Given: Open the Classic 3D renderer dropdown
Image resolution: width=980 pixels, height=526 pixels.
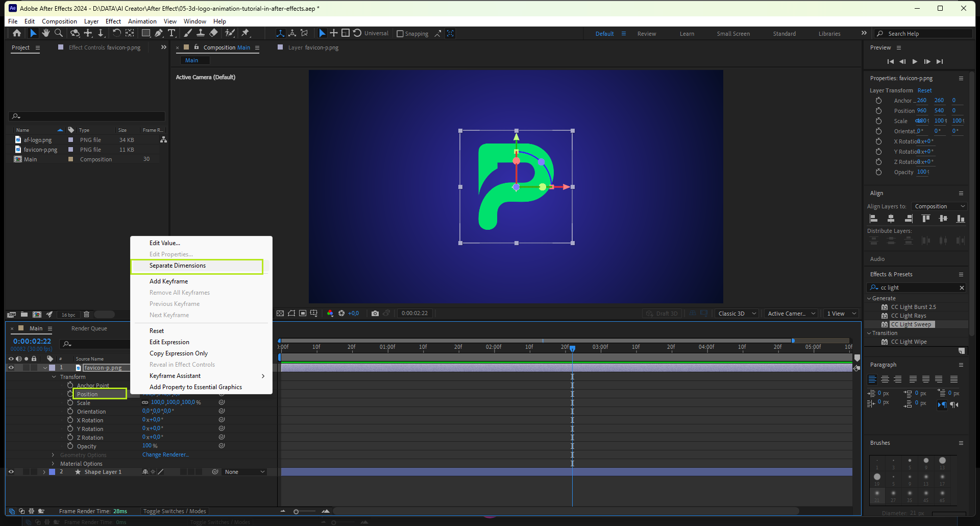Looking at the screenshot, I should 737,314.
